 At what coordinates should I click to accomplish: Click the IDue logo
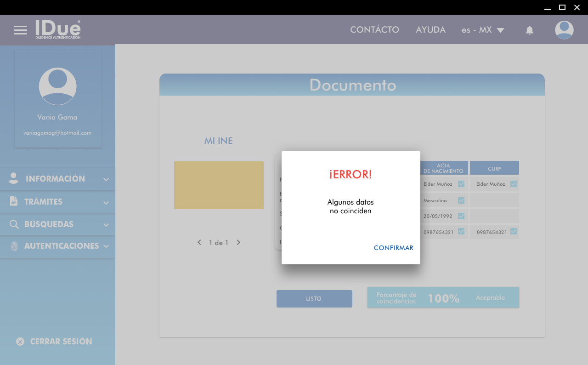click(x=58, y=29)
